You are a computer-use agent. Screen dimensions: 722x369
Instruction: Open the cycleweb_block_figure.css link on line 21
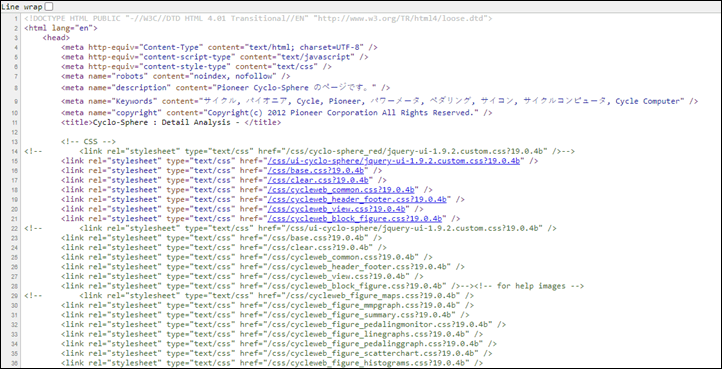pos(355,219)
